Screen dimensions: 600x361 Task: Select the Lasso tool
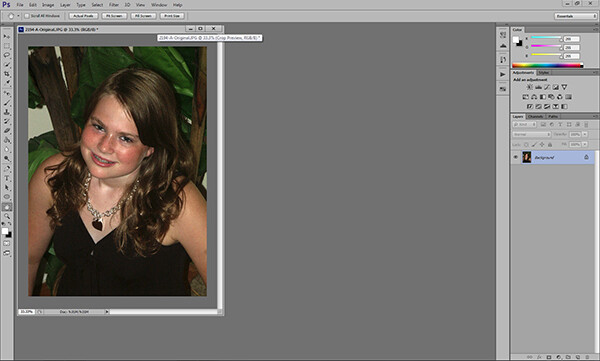coord(7,55)
